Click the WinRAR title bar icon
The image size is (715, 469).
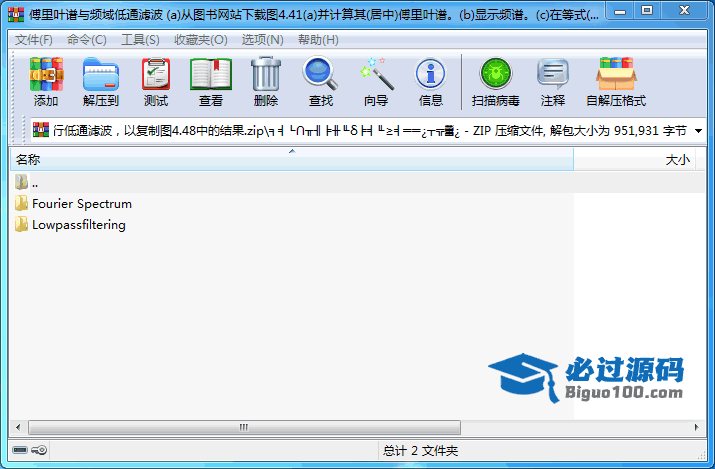tap(16, 14)
